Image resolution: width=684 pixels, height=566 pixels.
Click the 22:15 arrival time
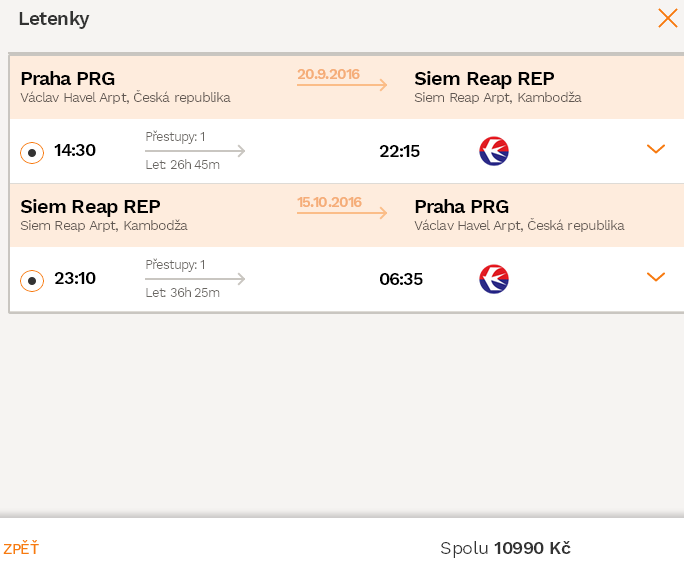pyautogui.click(x=400, y=151)
